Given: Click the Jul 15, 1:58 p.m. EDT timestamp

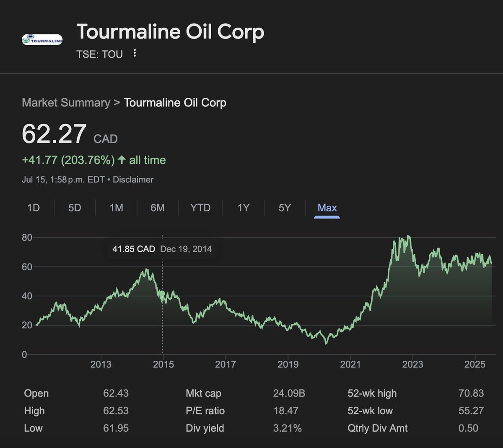Looking at the screenshot, I should click(63, 180).
